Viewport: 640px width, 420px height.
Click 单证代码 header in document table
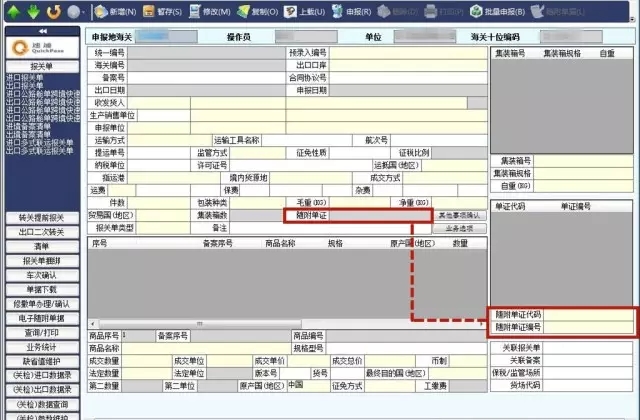coord(510,207)
